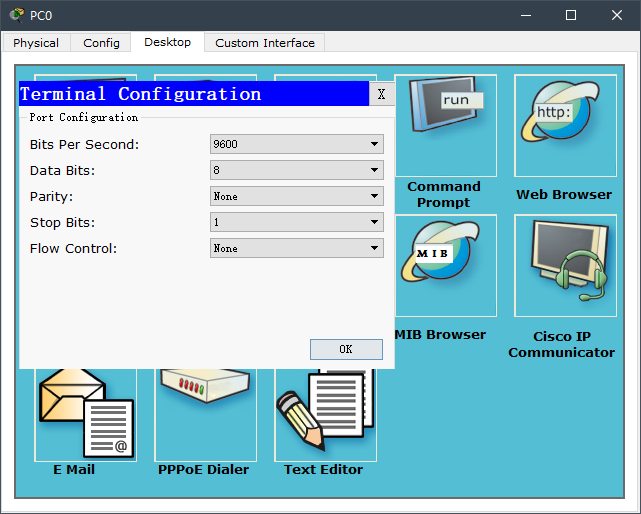This screenshot has height=514, width=641.
Task: Close Terminal Configuration with X button
Action: tap(381, 94)
